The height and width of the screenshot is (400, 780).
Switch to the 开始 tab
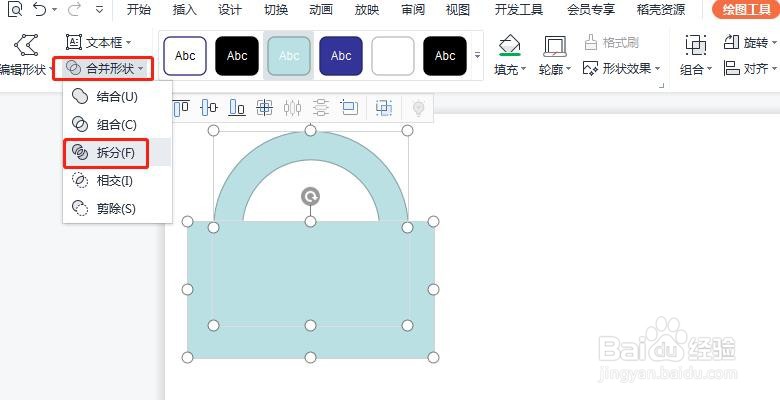pyautogui.click(x=139, y=9)
